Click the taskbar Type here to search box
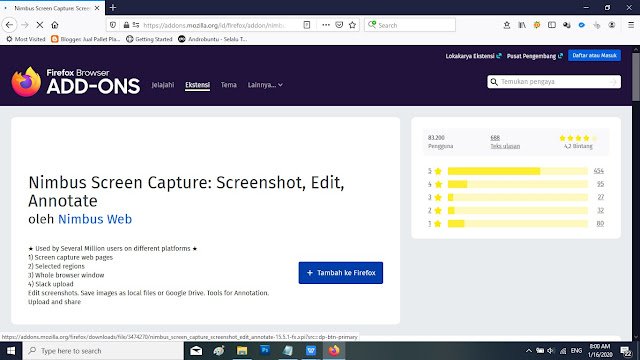This screenshot has width=640, height=360. point(103,351)
